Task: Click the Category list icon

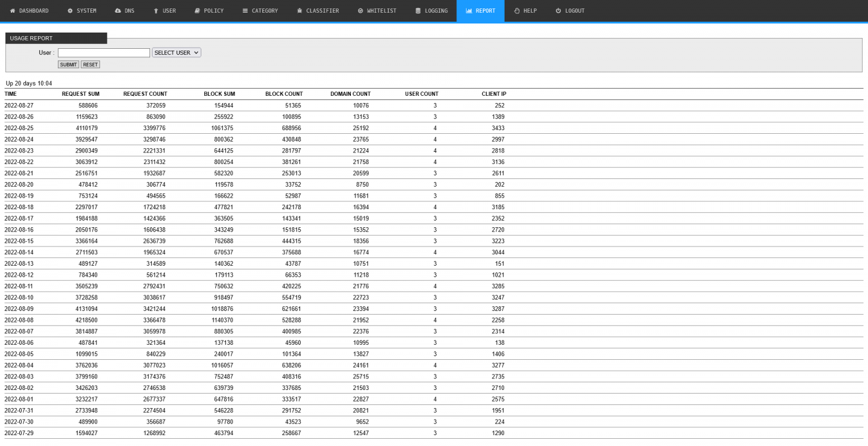Action: (245, 11)
